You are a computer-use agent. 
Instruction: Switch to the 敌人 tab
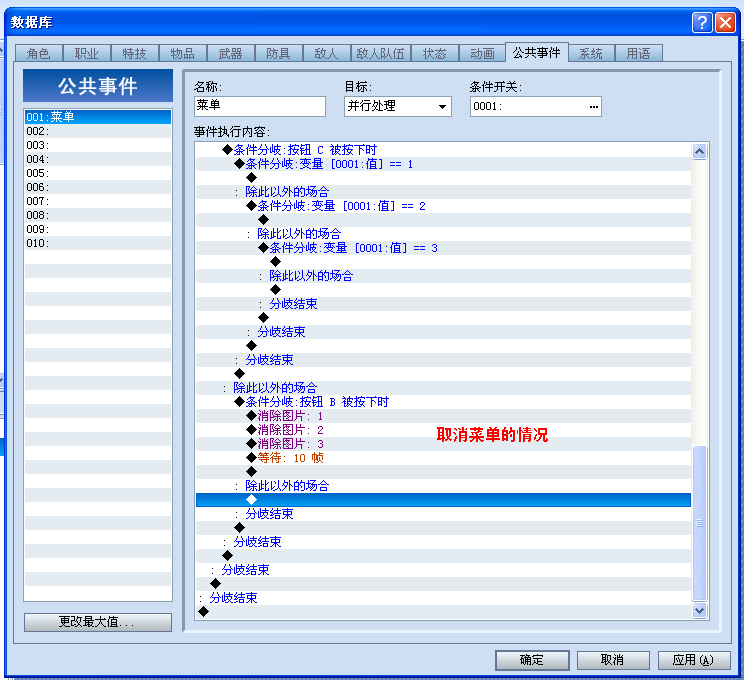click(x=326, y=53)
